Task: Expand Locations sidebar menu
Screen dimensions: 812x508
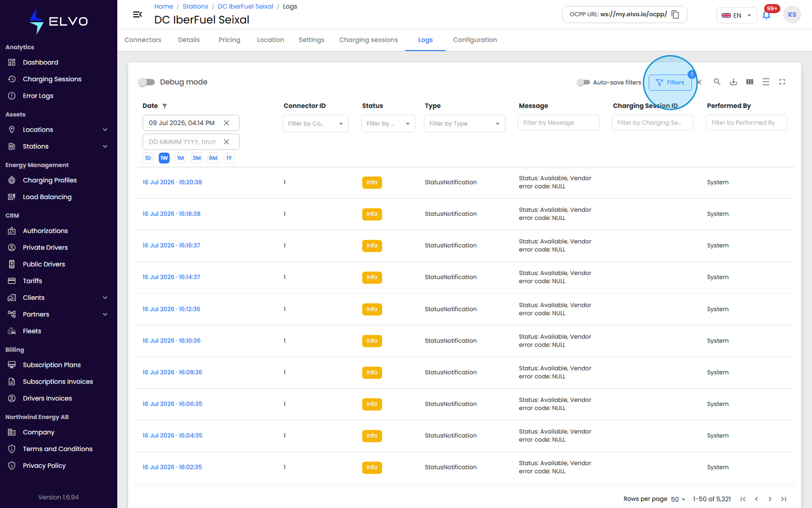Action: 105,130
